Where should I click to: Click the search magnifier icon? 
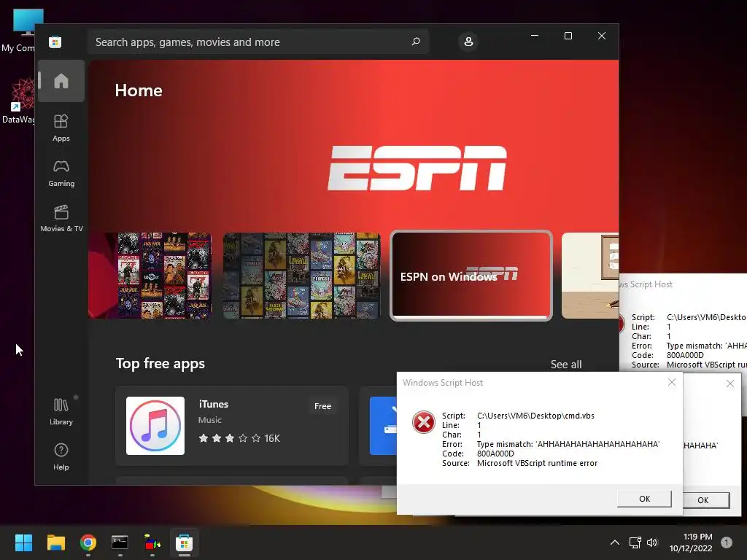pyautogui.click(x=415, y=42)
